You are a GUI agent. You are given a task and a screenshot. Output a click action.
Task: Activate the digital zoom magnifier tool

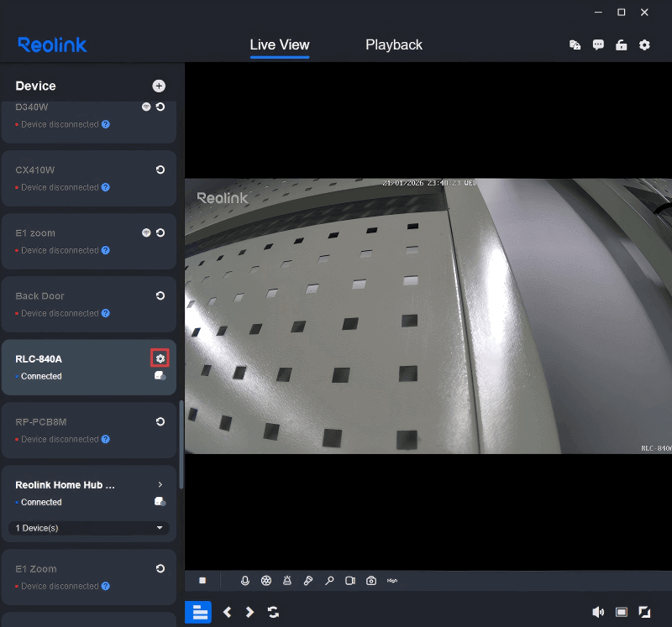329,580
